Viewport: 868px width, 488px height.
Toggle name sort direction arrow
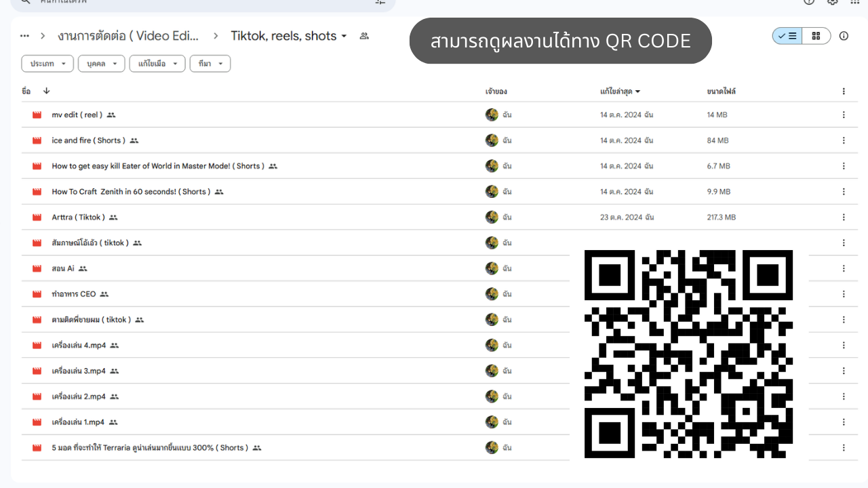tap(46, 91)
